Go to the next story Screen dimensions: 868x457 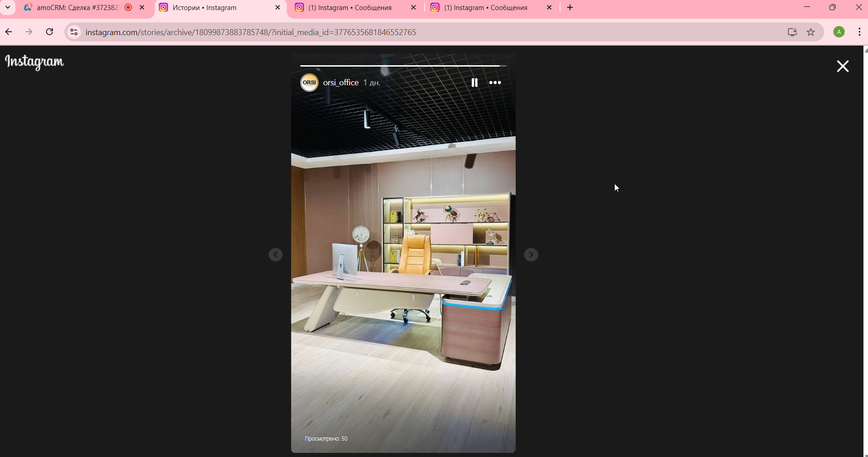531,254
